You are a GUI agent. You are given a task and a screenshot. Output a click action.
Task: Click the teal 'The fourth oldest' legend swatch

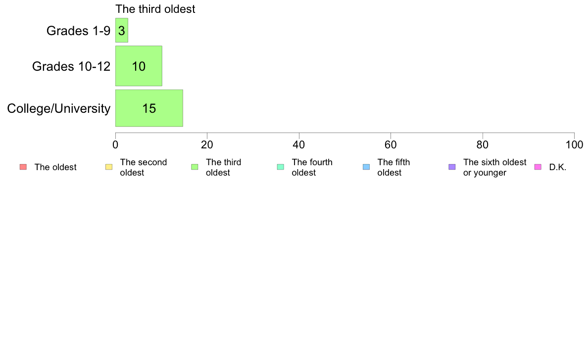click(281, 167)
